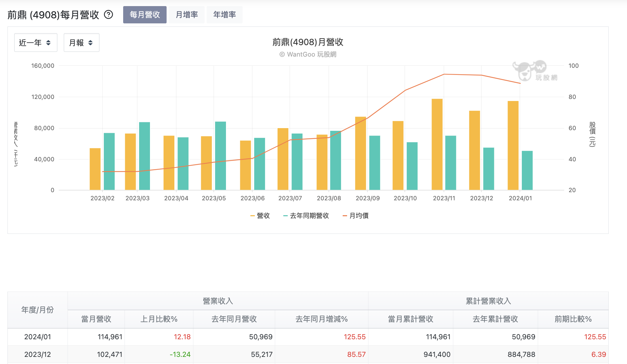The image size is (627, 364).
Task: Click the 2023/12 teal last-year bar
Action: point(489,169)
